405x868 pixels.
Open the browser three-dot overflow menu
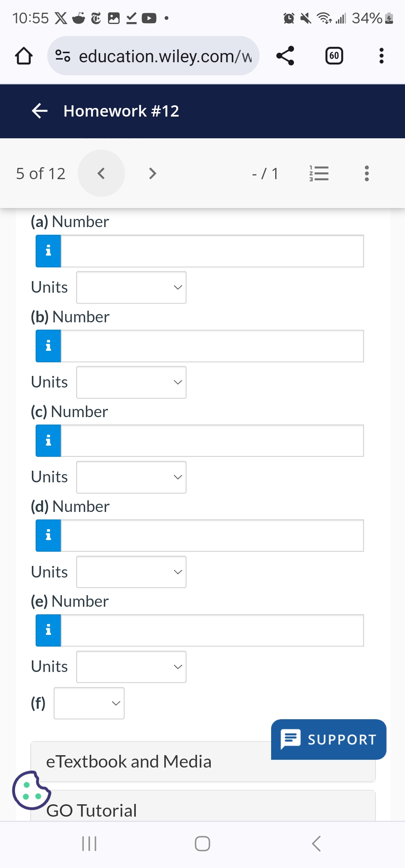tap(381, 56)
